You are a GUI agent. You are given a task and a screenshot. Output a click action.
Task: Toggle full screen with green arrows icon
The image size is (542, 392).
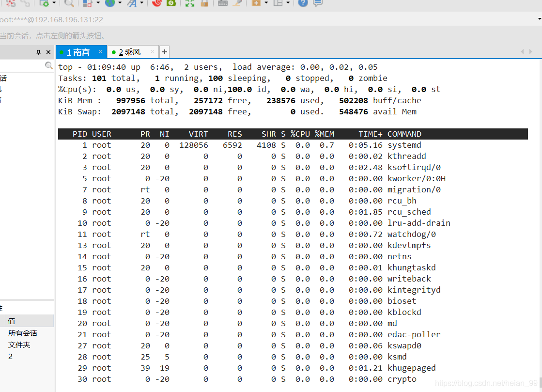190,3
